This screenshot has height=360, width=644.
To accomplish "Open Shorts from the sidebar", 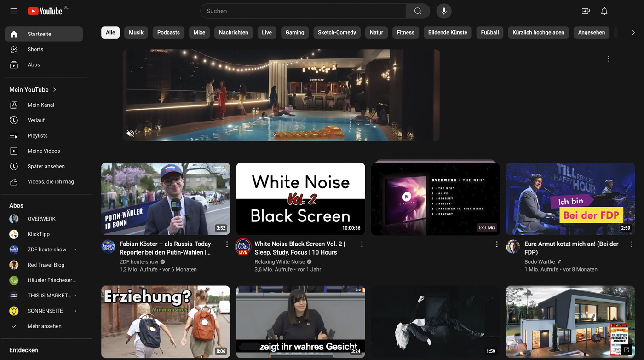I will coord(35,49).
